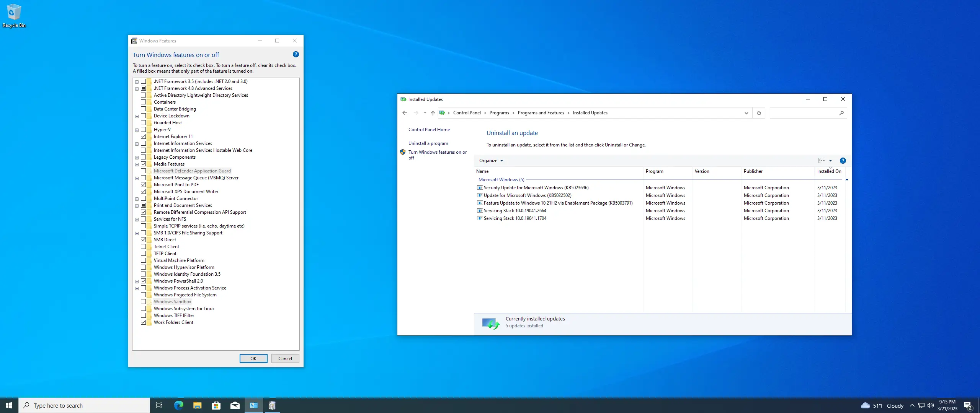Check Windows Subsystem for Linux box
Screen dimensions: 980x413
pyautogui.click(x=144, y=309)
